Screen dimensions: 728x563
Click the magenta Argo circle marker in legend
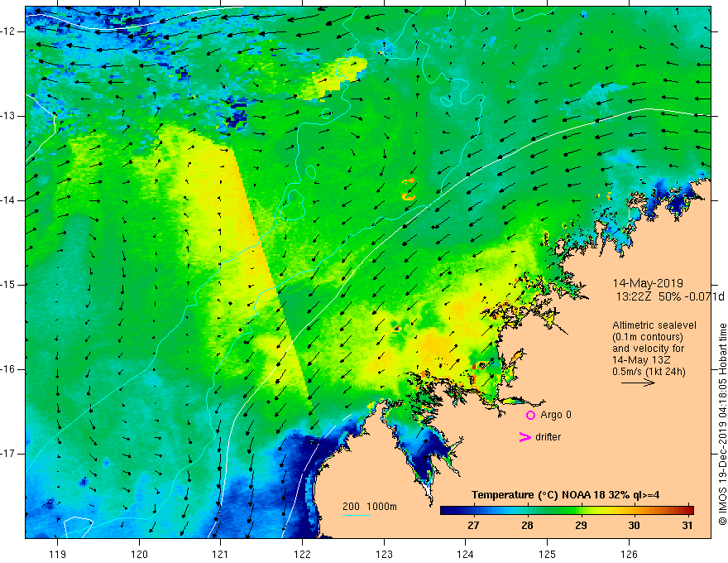[530, 416]
